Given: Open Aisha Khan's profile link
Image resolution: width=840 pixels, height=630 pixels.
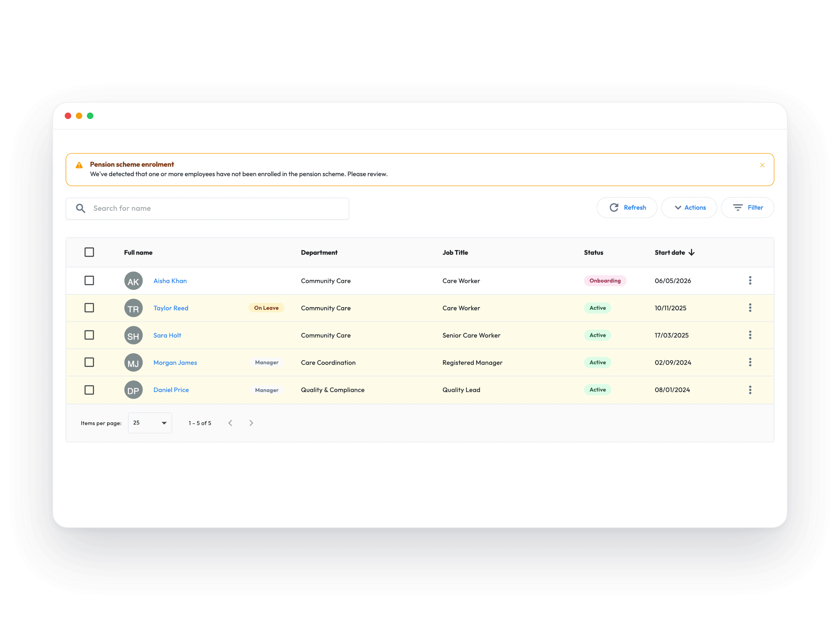Looking at the screenshot, I should point(170,281).
